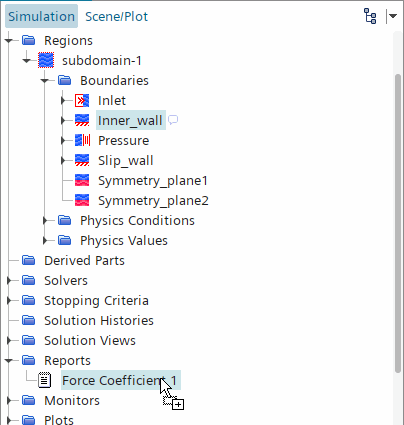Screen dimensions: 404x425
Task: Click the tree hierarchy icon at top right
Action: (x=370, y=16)
